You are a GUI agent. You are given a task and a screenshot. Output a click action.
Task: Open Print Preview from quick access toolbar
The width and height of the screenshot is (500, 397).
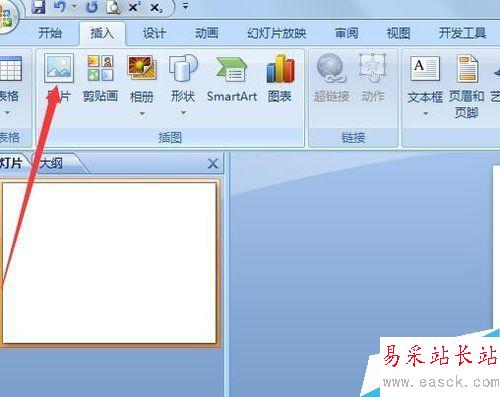click(x=113, y=7)
